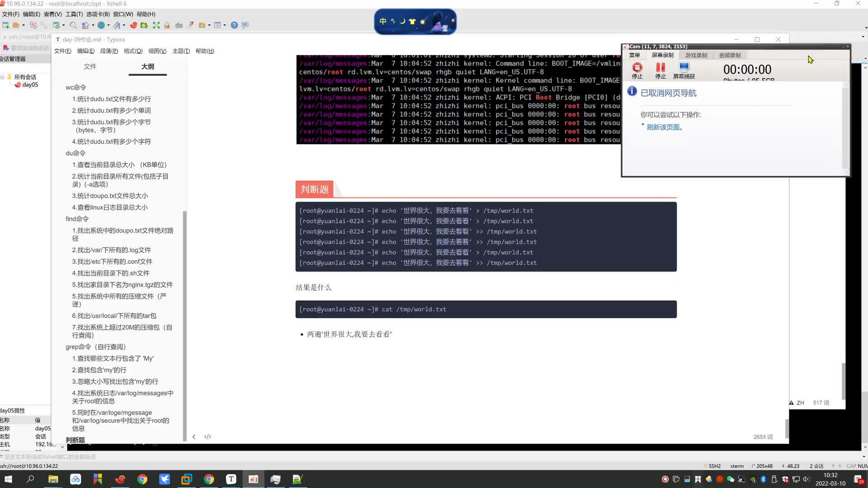This screenshot has height=488, width=868.
Task: Click the Windows Start button
Action: click(x=8, y=479)
